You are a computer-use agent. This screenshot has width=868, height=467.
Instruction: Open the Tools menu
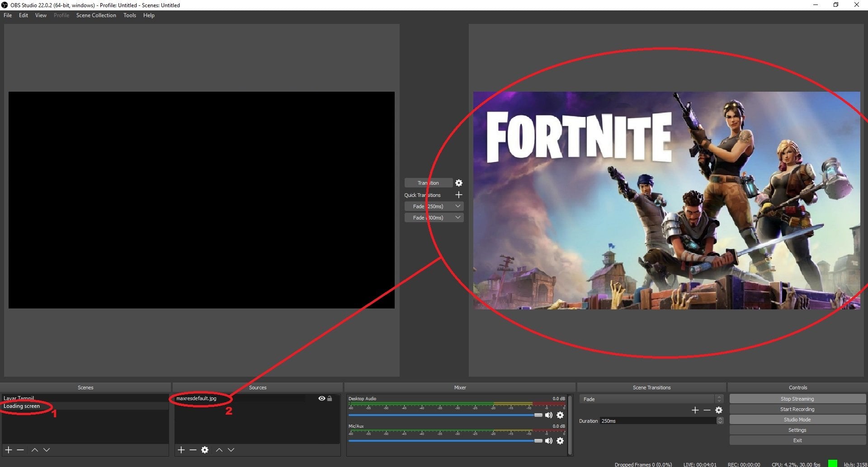[130, 15]
